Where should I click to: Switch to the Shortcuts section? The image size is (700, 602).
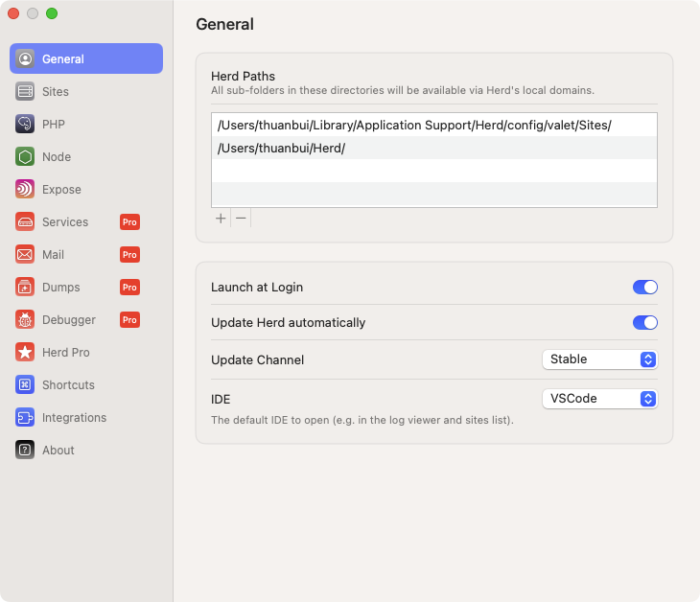(x=67, y=385)
